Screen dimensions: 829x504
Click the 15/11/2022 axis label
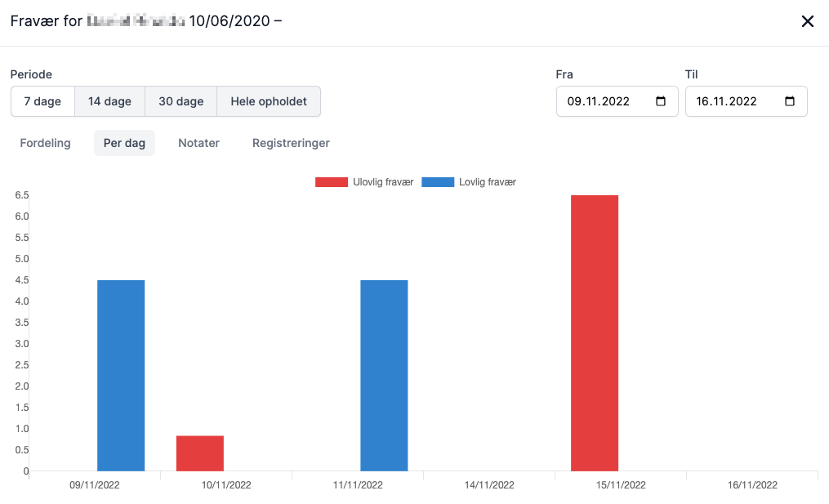pos(621,485)
